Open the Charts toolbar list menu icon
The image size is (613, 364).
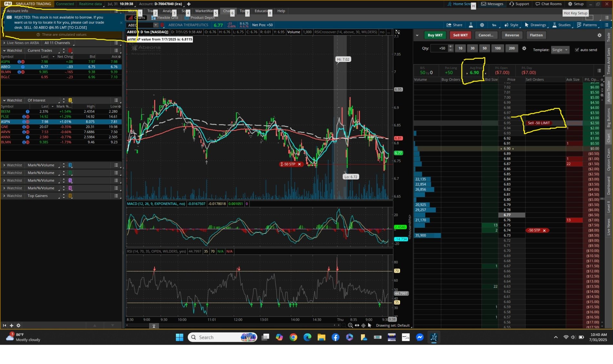607,25
